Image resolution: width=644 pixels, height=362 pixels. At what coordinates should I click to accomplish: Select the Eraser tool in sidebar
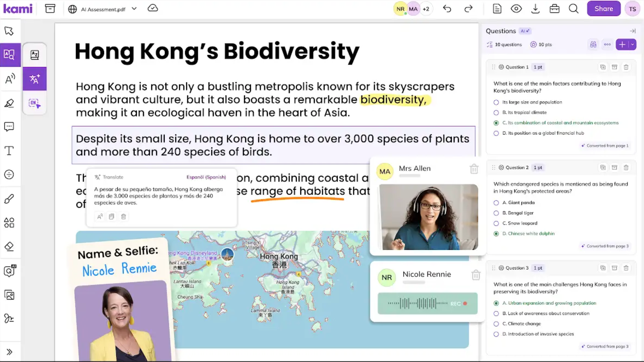[x=9, y=246]
